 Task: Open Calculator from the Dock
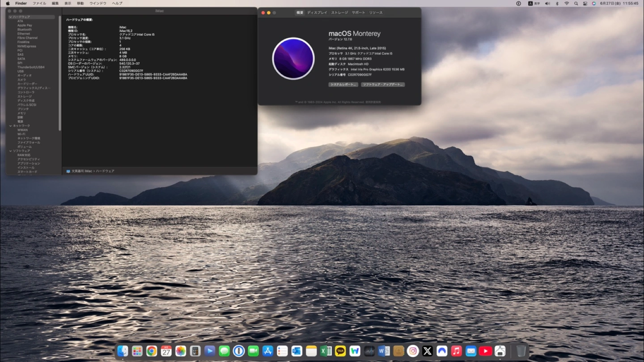[195, 351]
